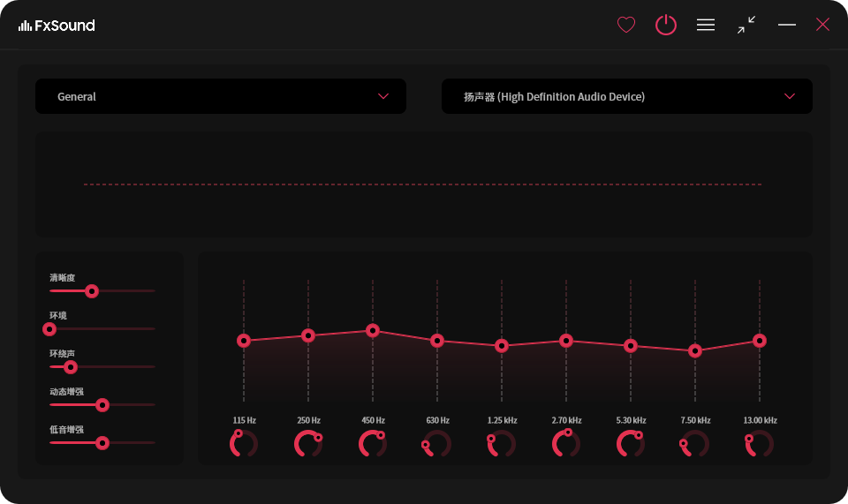This screenshot has width=848, height=504.
Task: Click the pink arrow of the preset selector
Action: 383,96
